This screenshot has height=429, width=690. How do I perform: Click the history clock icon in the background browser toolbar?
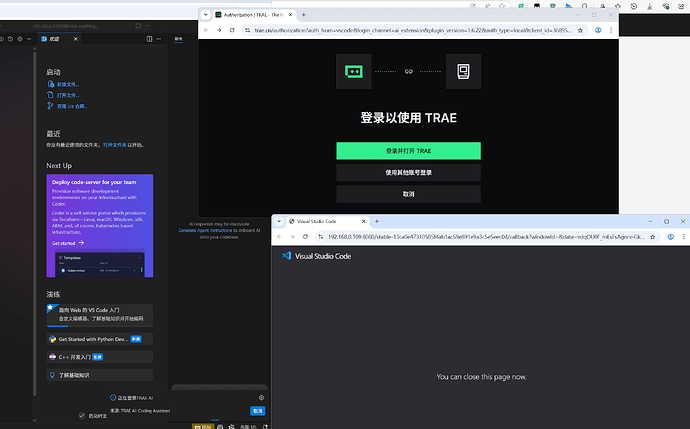634,6
